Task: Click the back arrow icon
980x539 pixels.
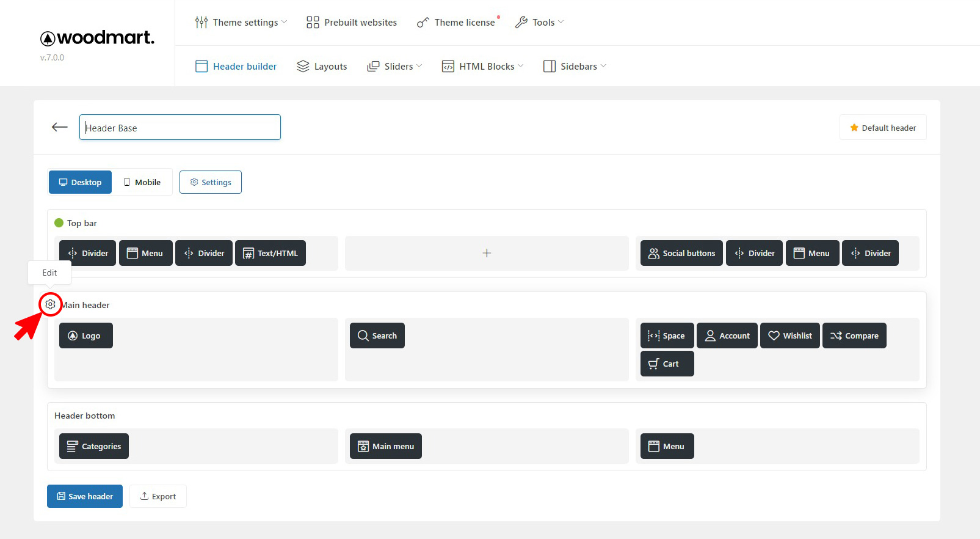Action: [60, 127]
